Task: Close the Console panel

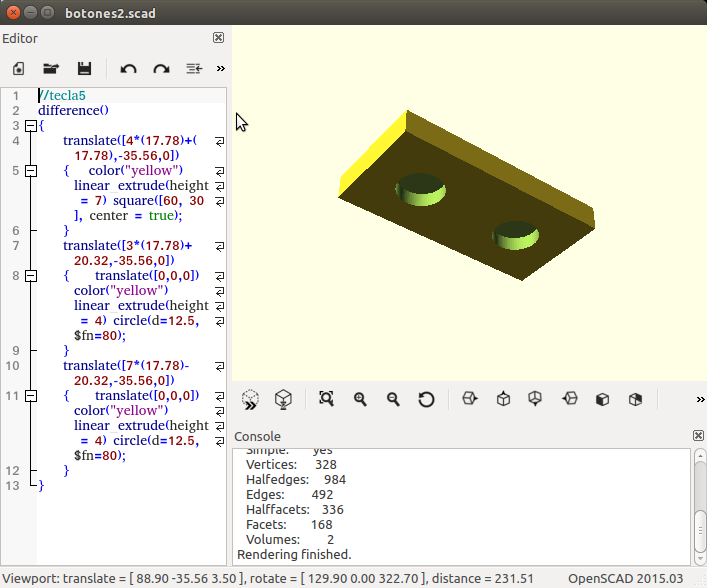Action: point(698,436)
